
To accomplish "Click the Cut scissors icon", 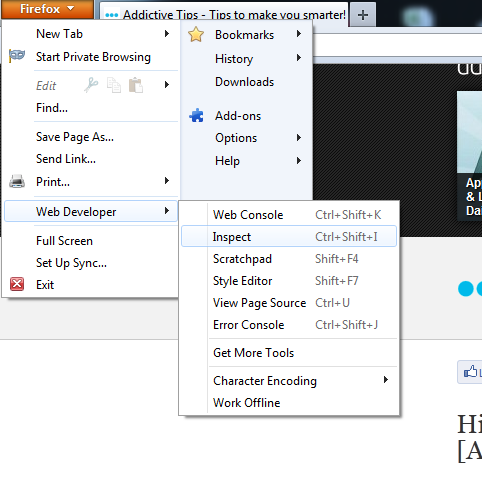I will [91, 85].
